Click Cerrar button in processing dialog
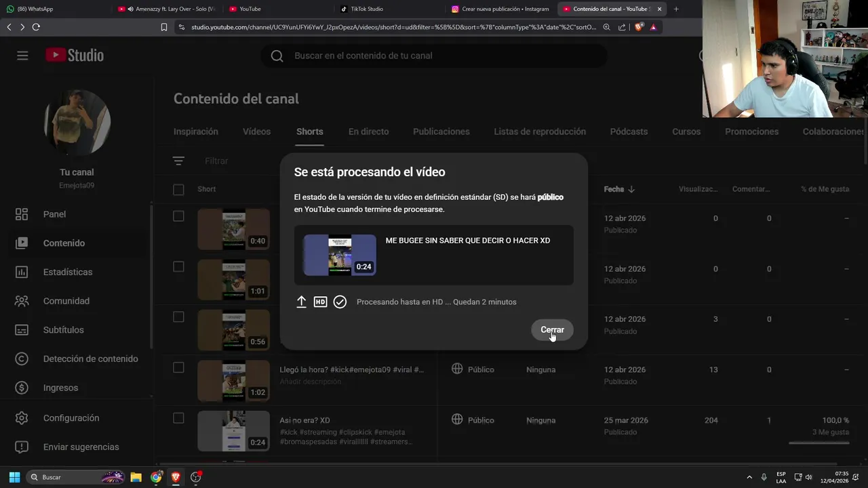The image size is (868, 488). point(552,330)
